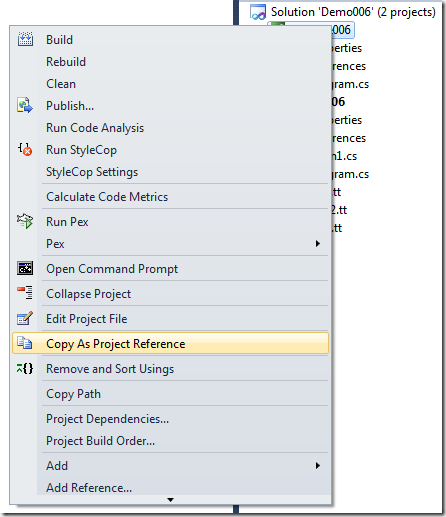Click the Run StyleCop icon
Image resolution: width=446 pixels, height=517 pixels.
pyautogui.click(x=25, y=150)
